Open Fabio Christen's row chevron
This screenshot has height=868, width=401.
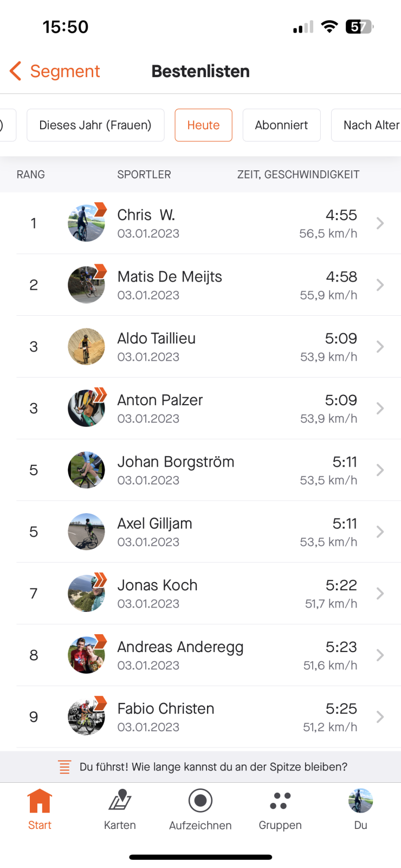click(x=380, y=717)
